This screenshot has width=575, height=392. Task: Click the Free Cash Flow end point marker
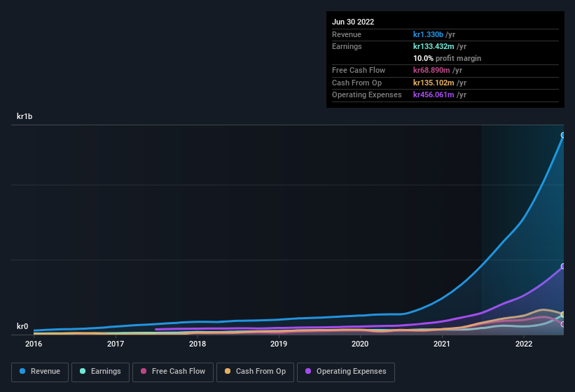pyautogui.click(x=563, y=324)
